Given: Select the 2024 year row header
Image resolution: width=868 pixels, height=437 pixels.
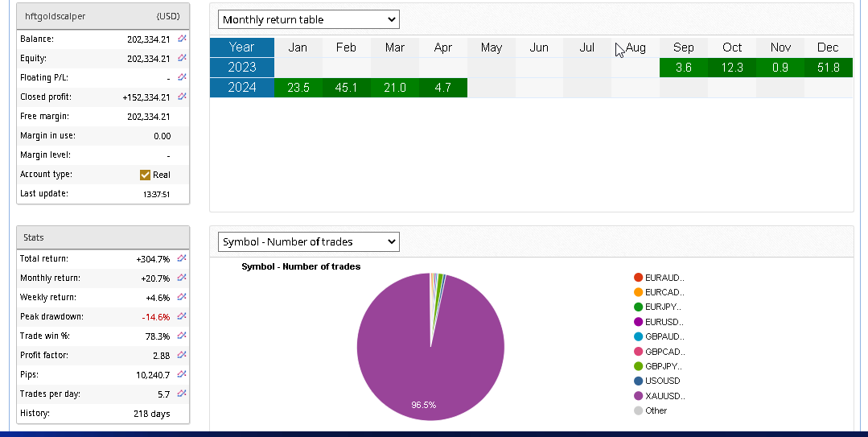Looking at the screenshot, I should [241, 88].
